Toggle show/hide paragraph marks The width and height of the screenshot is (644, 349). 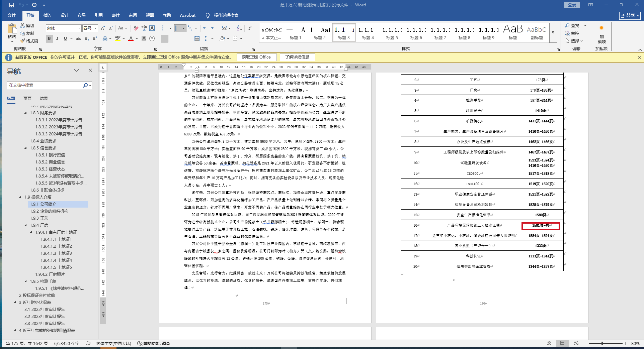click(250, 28)
